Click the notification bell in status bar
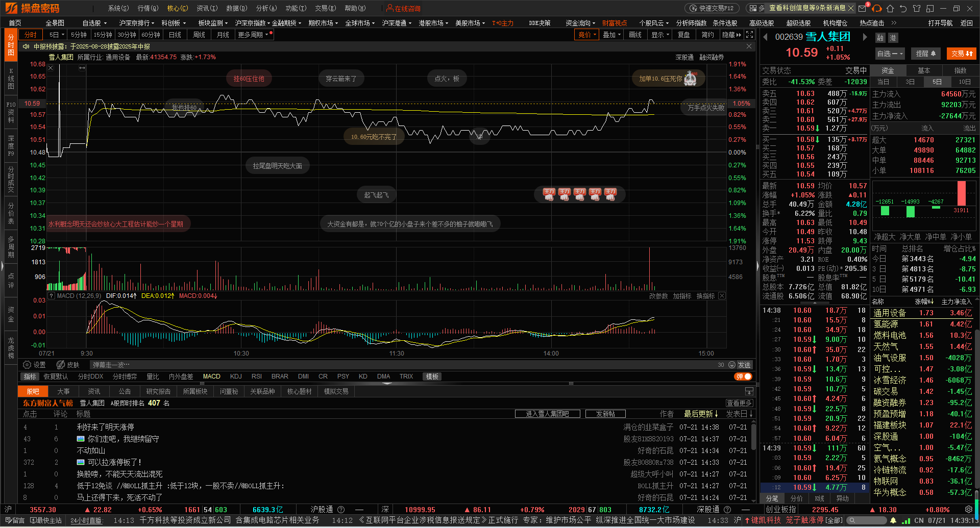980x528 pixels. 893,520
